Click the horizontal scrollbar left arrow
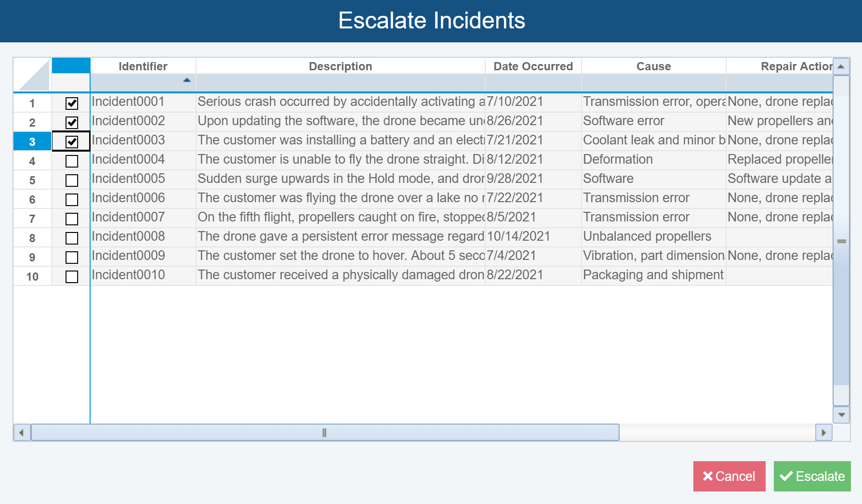 coord(22,433)
